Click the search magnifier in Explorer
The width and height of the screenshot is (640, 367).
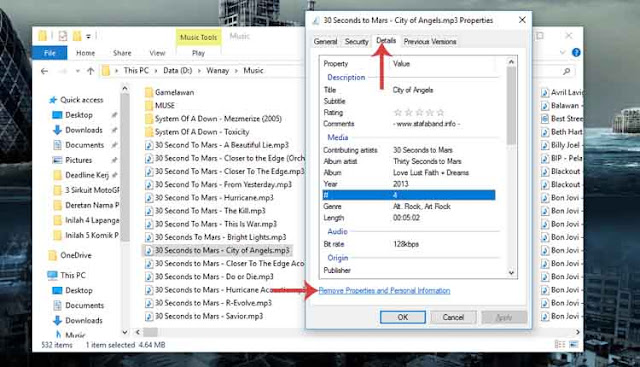click(x=567, y=71)
